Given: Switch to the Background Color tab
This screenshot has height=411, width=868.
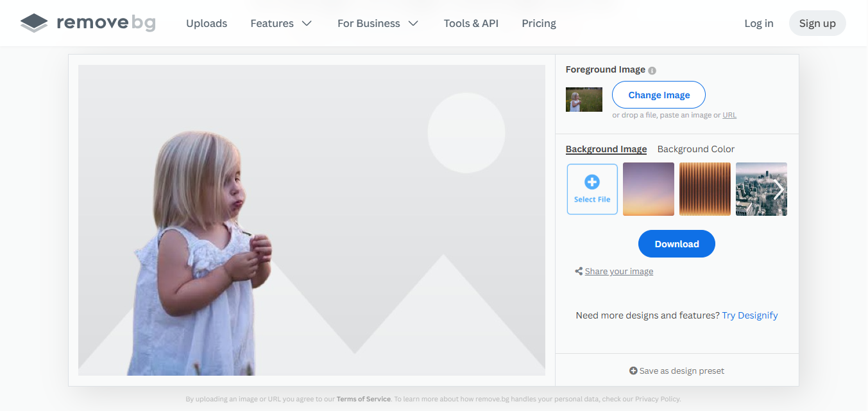Looking at the screenshot, I should click(696, 149).
